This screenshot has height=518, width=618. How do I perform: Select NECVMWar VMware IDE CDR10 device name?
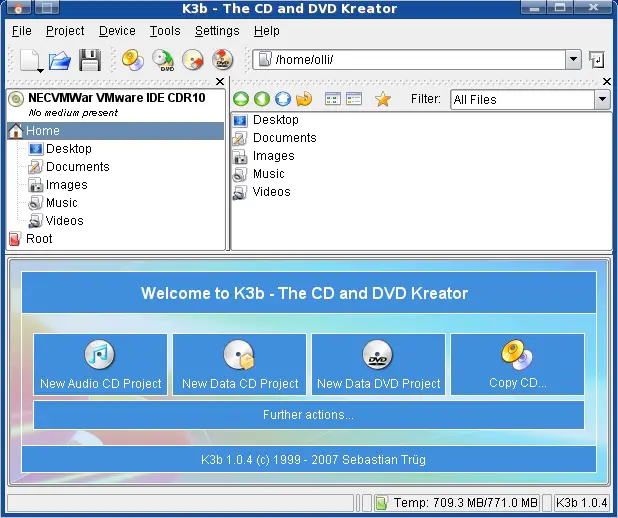coord(117,98)
